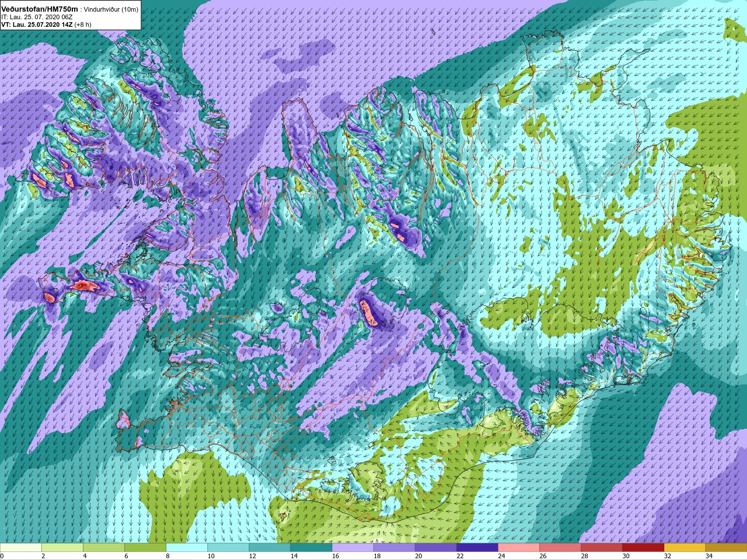Pick the yellow 32–34 legend swatch
The width and height of the screenshot is (747, 560).
pos(684,548)
